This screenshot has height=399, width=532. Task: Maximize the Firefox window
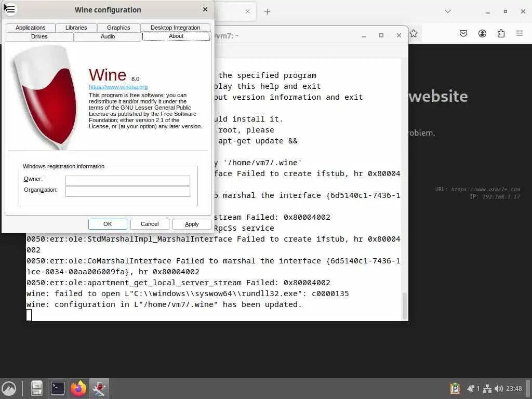pyautogui.click(x=506, y=11)
